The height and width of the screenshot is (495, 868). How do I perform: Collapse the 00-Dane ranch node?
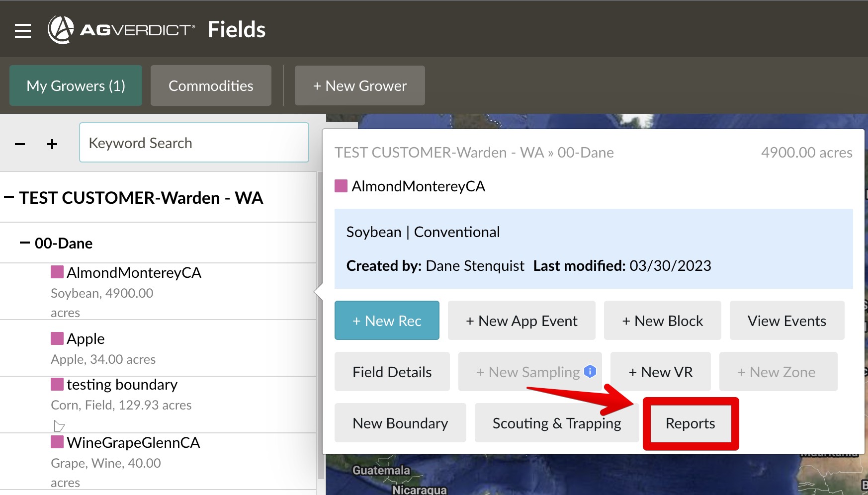click(x=25, y=243)
